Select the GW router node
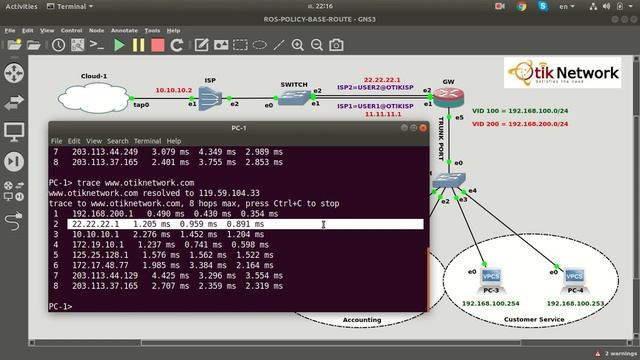 pyautogui.click(x=449, y=97)
